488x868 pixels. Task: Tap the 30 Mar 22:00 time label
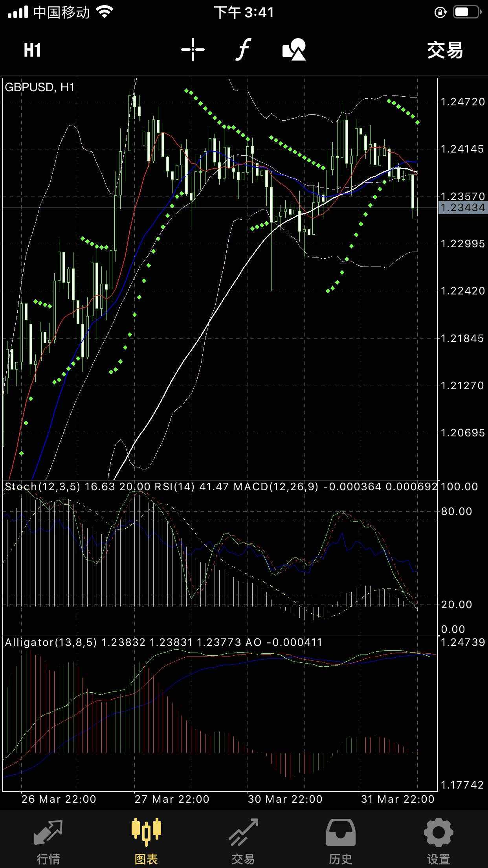[285, 799]
